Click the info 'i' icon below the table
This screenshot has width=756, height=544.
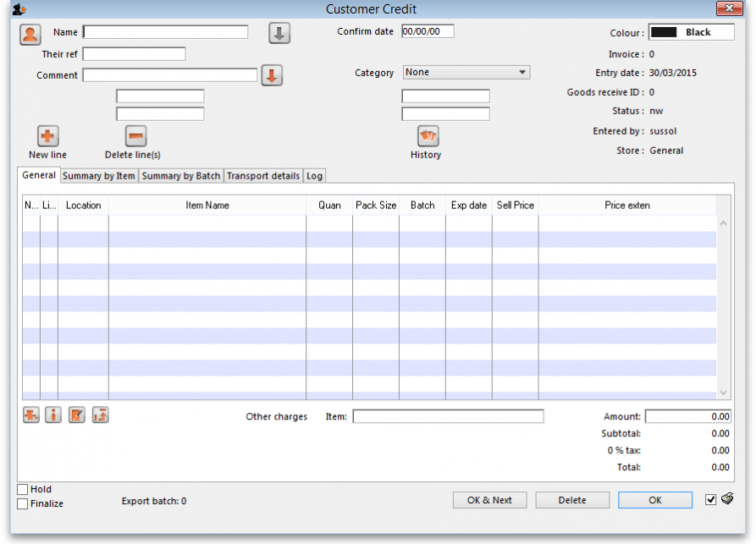click(x=53, y=415)
